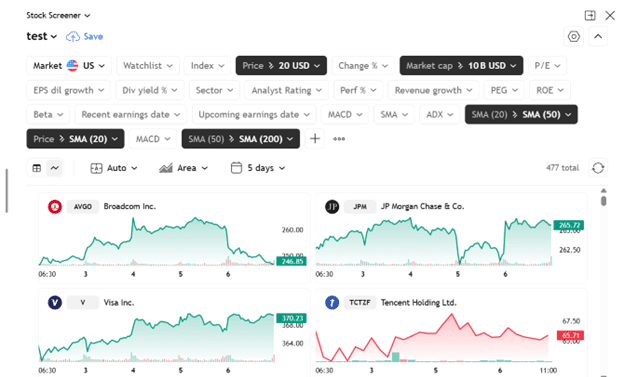Open Market cap > 10B USD filter
The image size is (624, 377).
coord(461,66)
